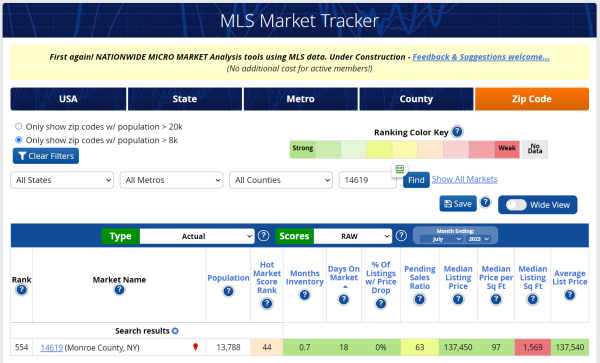Open the Month Ending year dropdown 2023
Image resolution: width=600 pixels, height=363 pixels.
click(478, 239)
